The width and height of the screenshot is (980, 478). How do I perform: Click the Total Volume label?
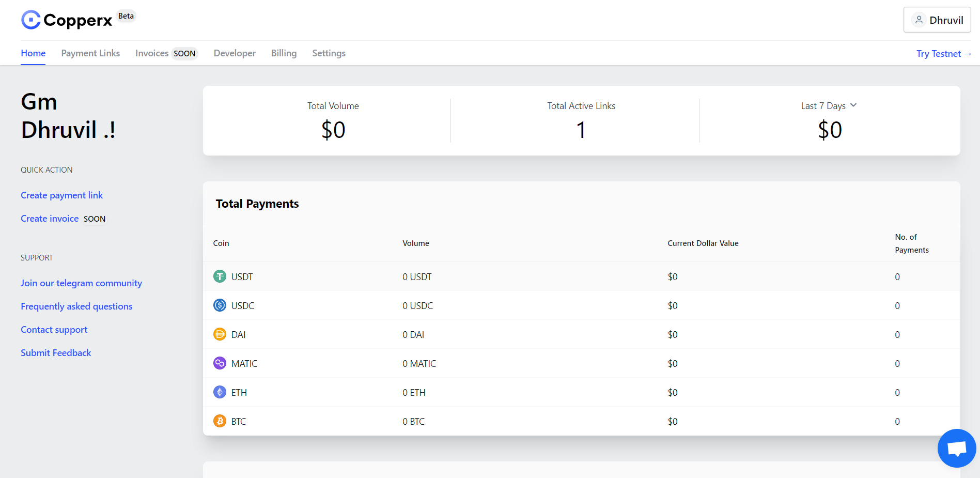[x=333, y=106]
